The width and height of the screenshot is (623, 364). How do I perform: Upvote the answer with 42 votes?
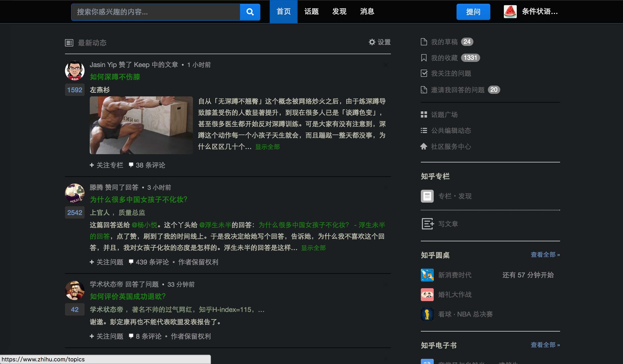click(75, 309)
